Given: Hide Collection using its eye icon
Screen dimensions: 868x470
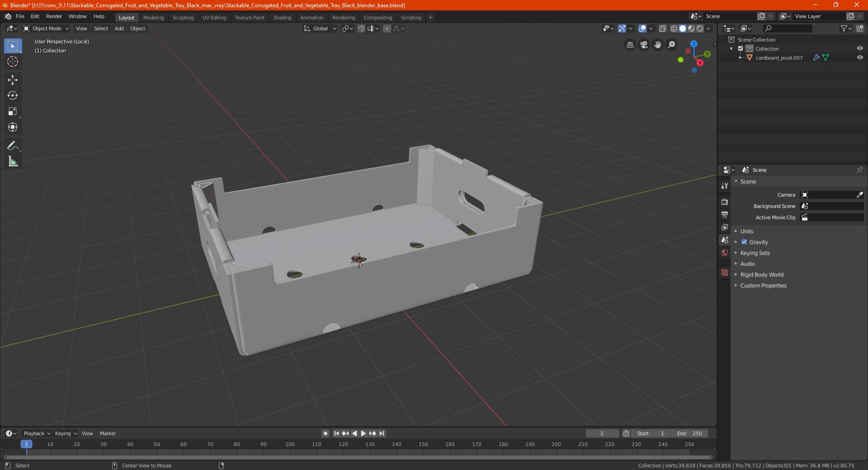Looking at the screenshot, I should (x=860, y=48).
